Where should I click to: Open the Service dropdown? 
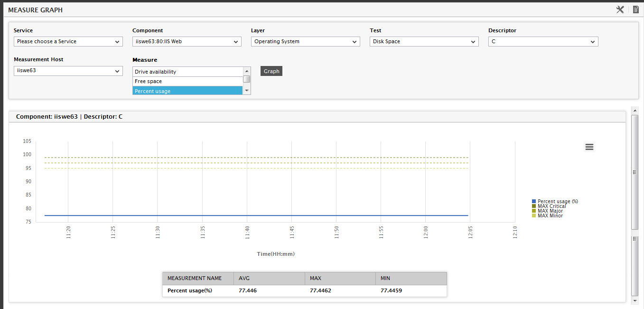pos(68,42)
